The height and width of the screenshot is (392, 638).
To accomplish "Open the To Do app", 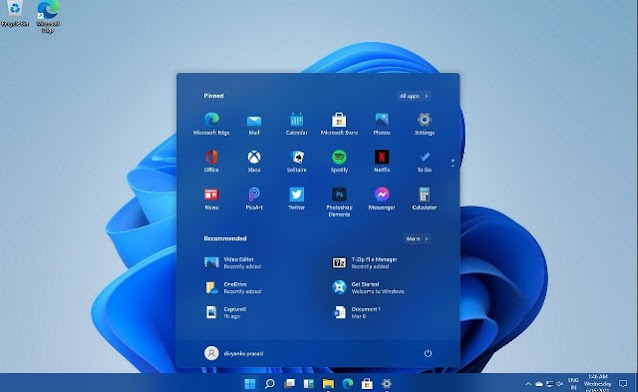I will tap(424, 161).
